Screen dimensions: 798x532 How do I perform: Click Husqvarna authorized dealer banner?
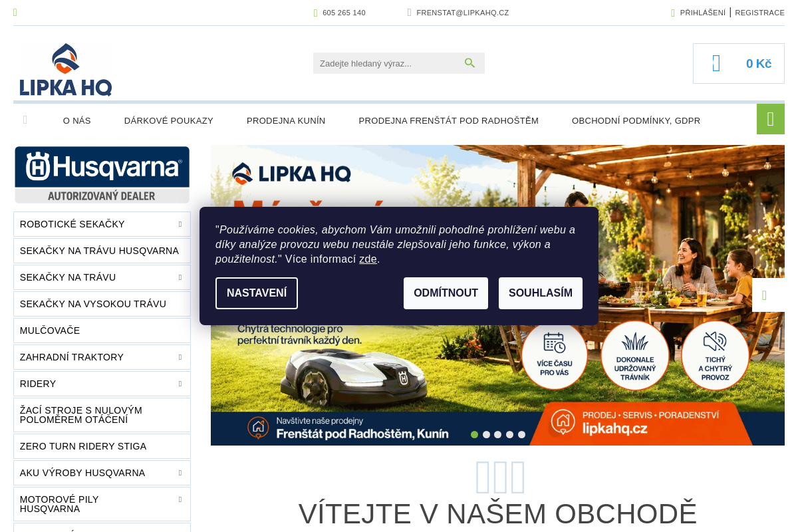coord(102,174)
